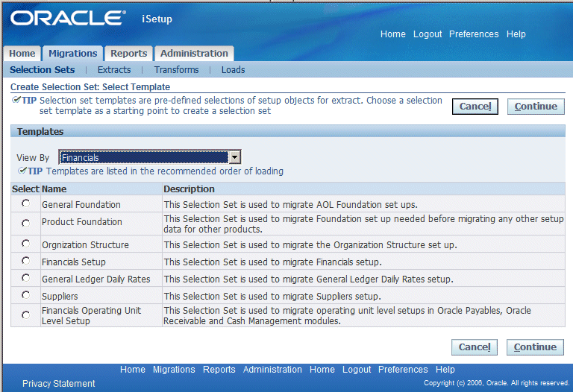The width and height of the screenshot is (573, 392).
Task: Click the Financials View By combo box
Action: (x=149, y=157)
